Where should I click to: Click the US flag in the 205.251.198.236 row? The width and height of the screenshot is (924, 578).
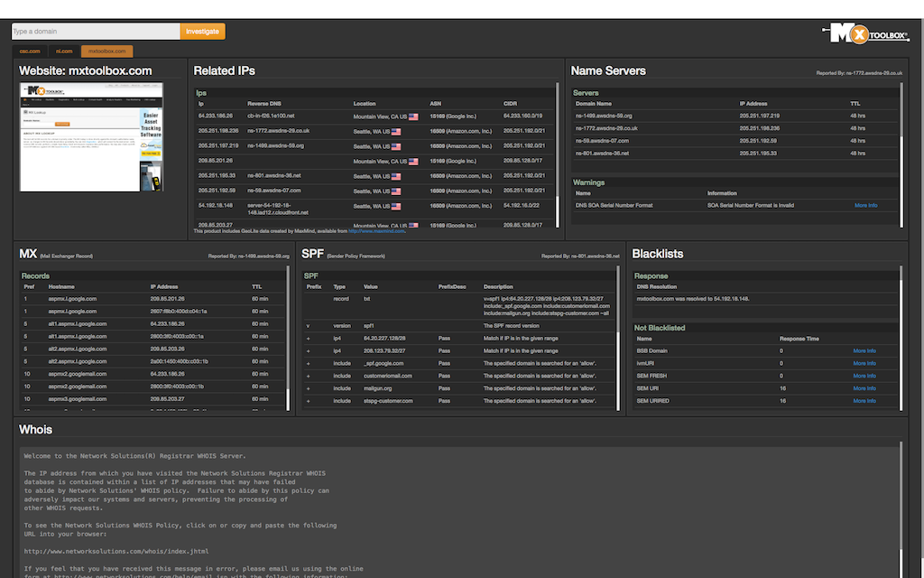[396, 132]
